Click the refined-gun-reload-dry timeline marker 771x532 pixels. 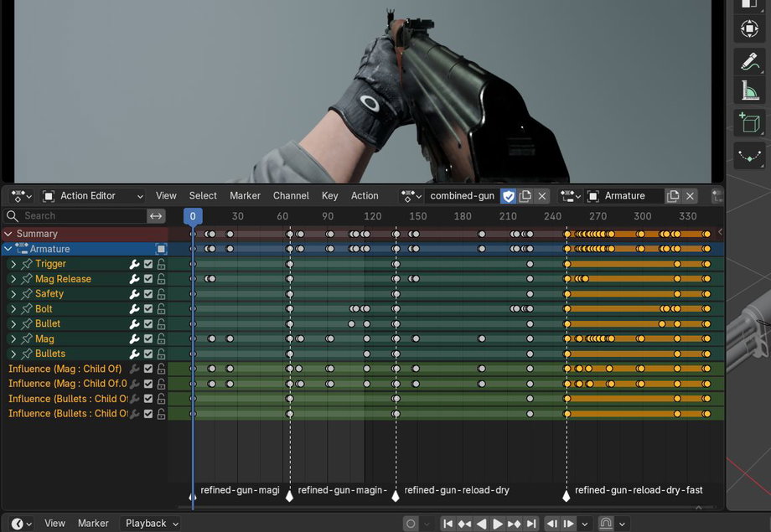[396, 496]
